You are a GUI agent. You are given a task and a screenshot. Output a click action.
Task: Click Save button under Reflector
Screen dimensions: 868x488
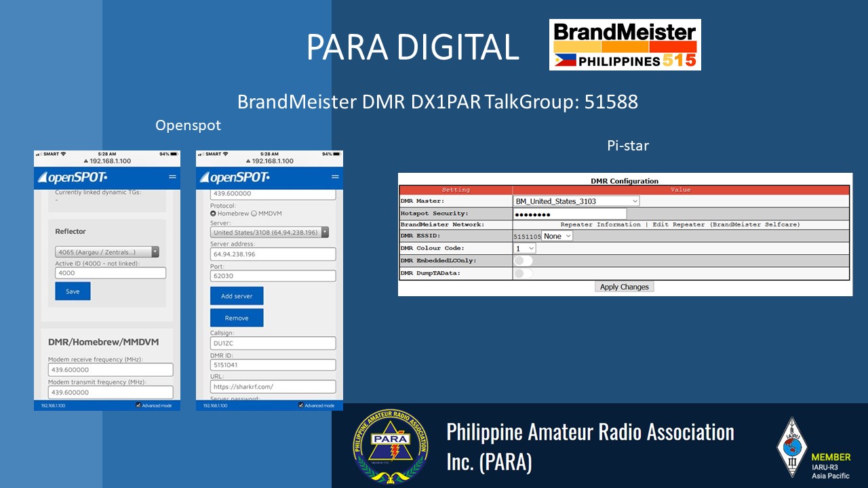coord(73,291)
